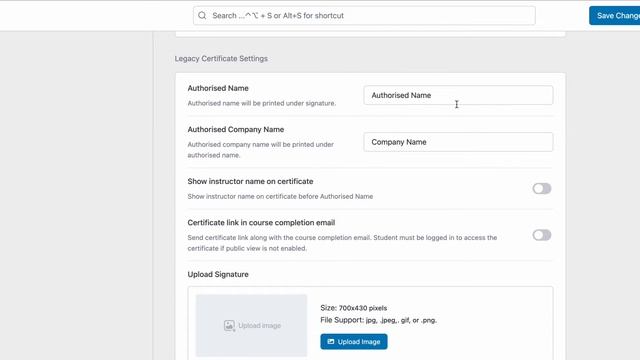Click the Upload Signature label

[218, 274]
